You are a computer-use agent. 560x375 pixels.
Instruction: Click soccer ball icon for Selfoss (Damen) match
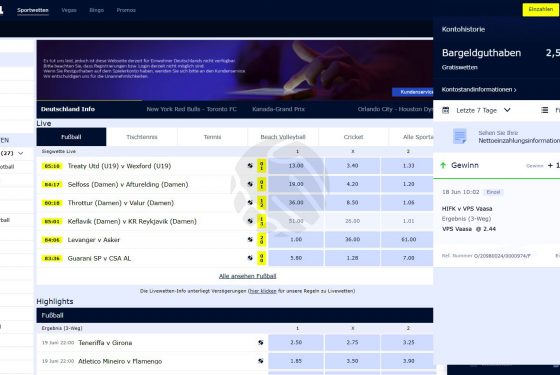tap(250, 184)
